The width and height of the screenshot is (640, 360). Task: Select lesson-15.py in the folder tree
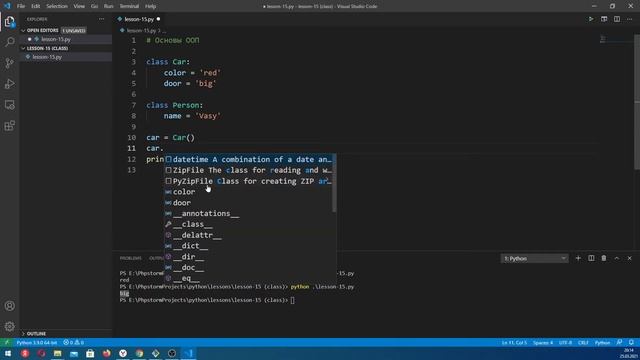(47, 57)
